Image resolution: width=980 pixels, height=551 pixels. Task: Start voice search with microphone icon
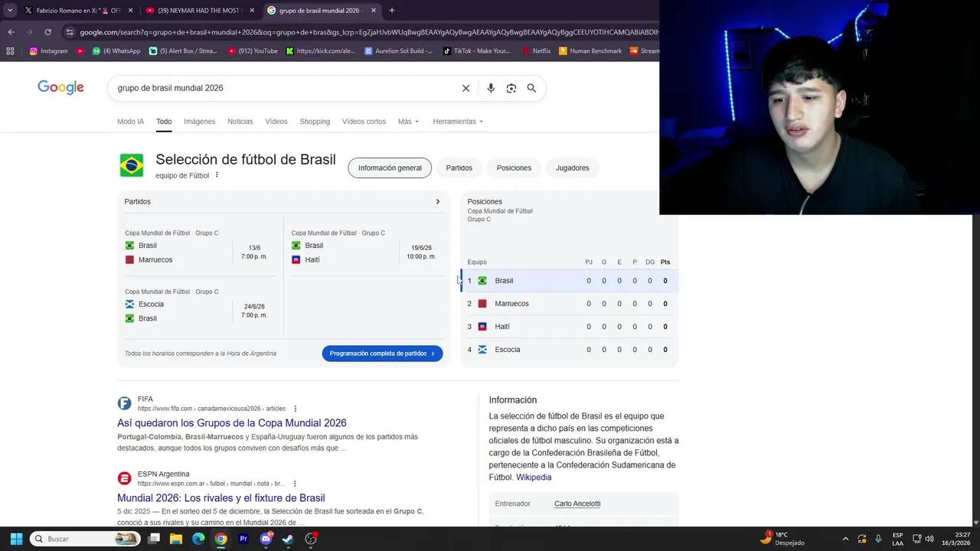point(491,88)
